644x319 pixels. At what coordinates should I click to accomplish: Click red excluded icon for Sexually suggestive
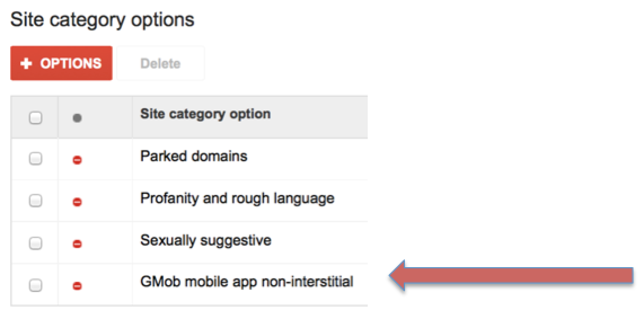(x=77, y=244)
